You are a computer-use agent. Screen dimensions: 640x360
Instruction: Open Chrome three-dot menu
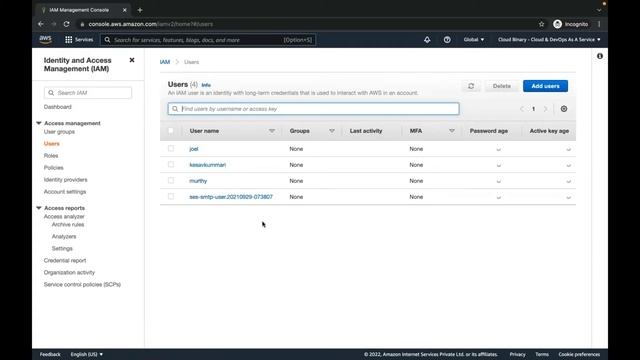click(599, 24)
